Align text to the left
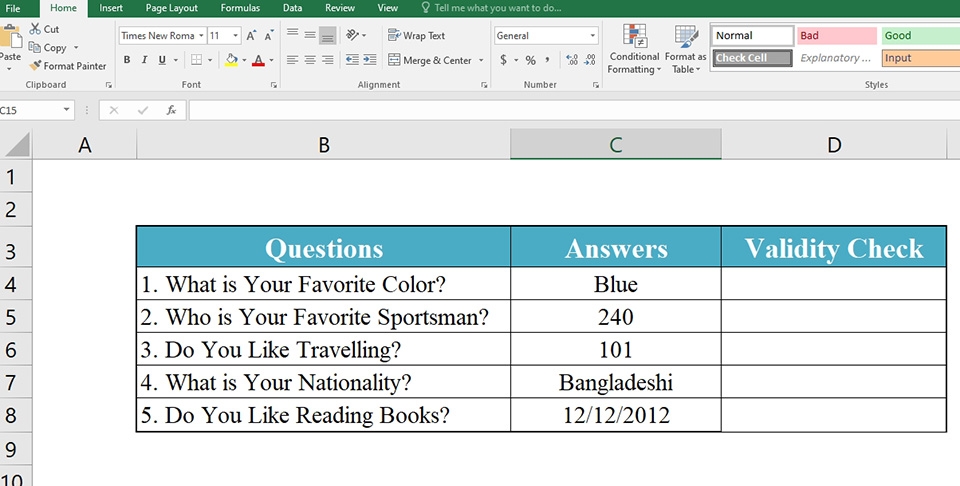This screenshot has height=486, width=960. [x=293, y=60]
